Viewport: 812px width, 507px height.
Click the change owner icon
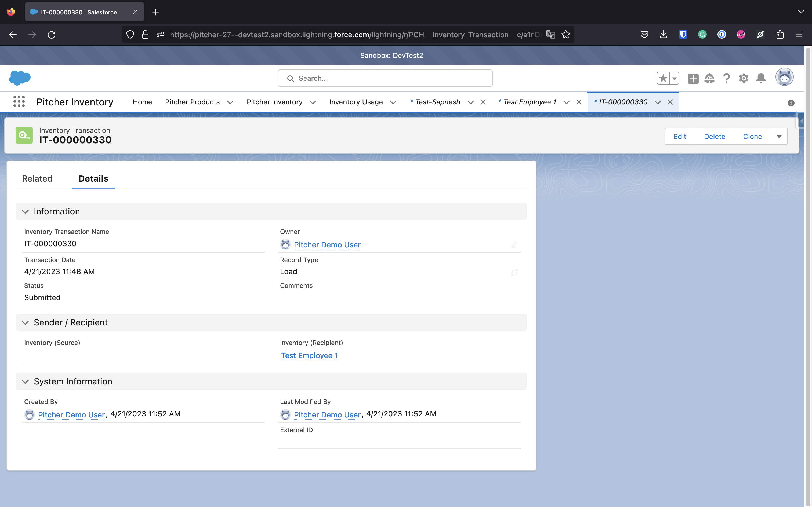[514, 245]
